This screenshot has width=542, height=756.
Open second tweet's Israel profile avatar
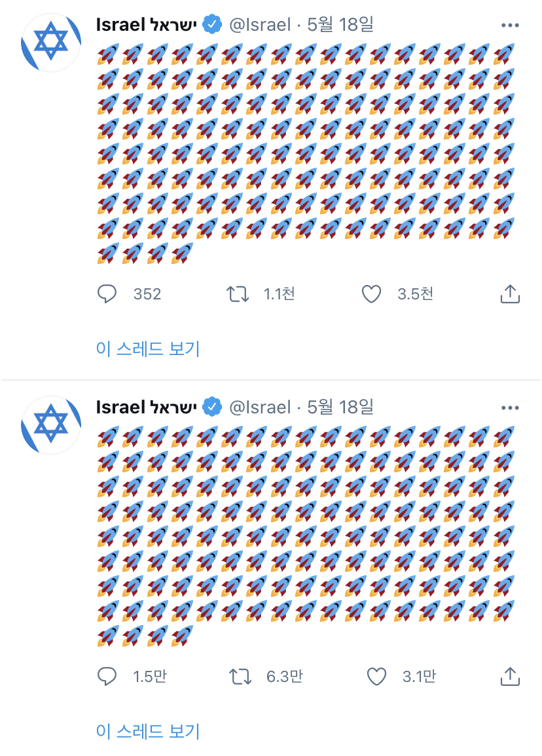[51, 425]
